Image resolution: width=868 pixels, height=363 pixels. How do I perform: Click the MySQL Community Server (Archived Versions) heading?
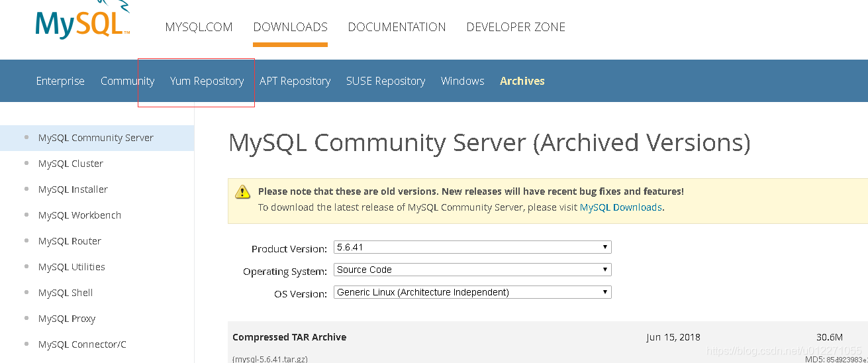coord(489,143)
